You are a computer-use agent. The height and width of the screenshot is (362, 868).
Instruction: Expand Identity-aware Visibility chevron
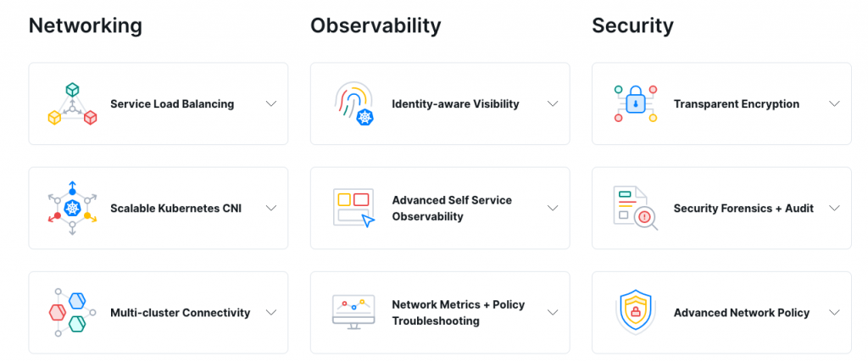(x=553, y=103)
